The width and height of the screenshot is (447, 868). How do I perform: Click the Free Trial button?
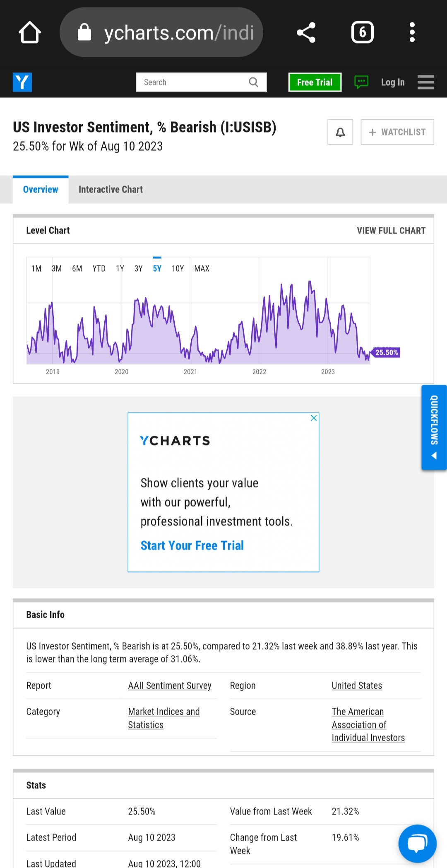click(x=315, y=82)
